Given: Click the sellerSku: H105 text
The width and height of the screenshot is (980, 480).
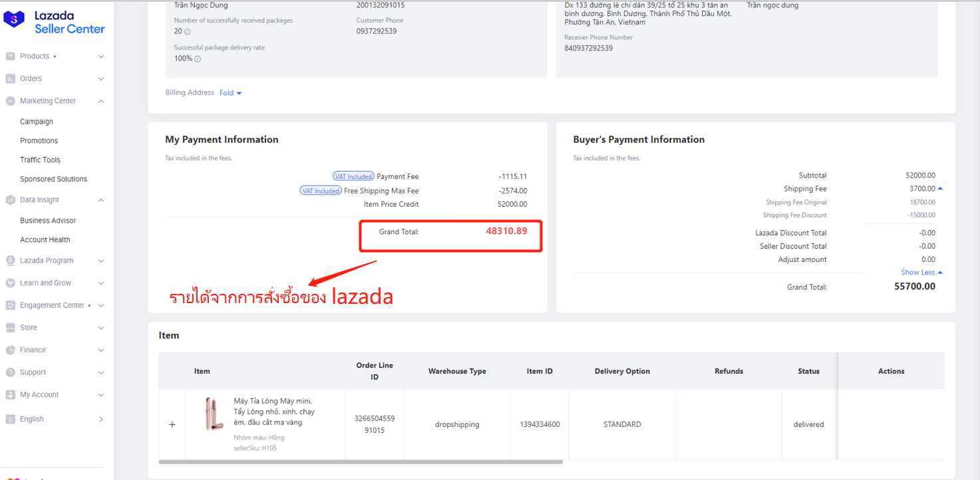Looking at the screenshot, I should click(x=255, y=448).
